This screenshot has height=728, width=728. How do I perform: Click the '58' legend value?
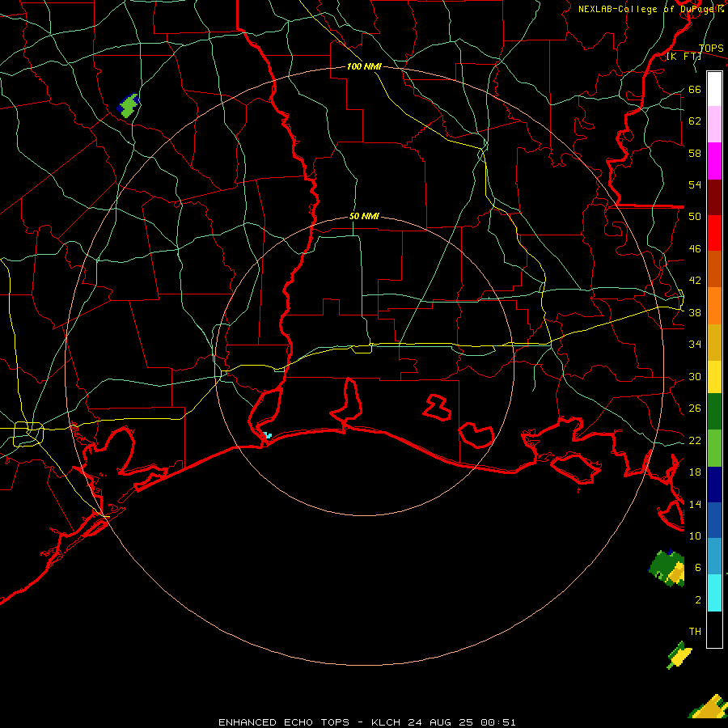695,153
